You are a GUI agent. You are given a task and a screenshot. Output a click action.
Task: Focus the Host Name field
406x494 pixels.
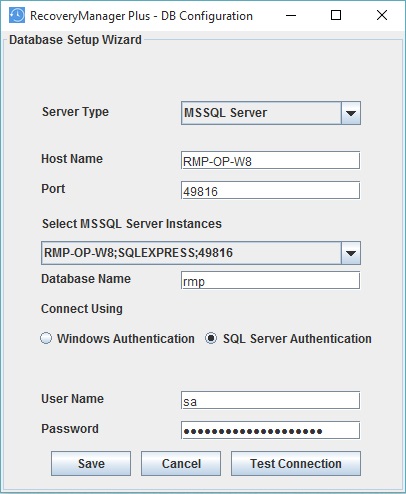coord(270,160)
